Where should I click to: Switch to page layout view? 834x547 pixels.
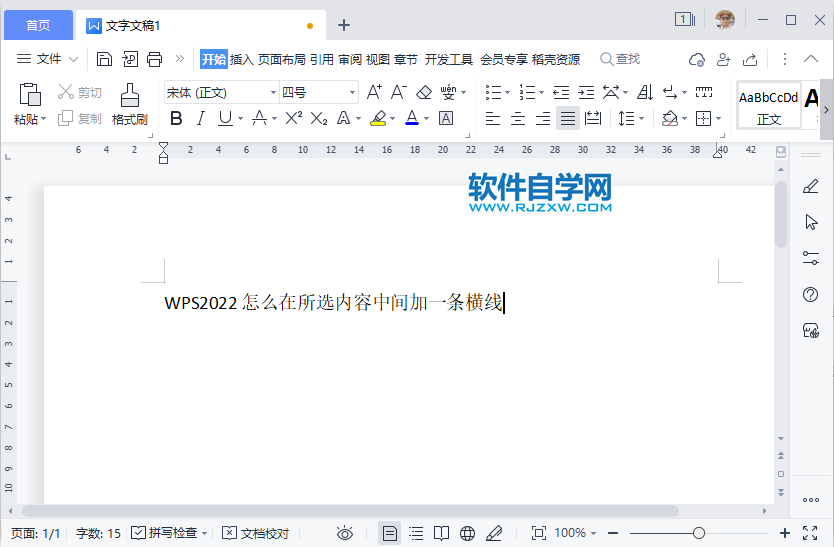pyautogui.click(x=389, y=533)
